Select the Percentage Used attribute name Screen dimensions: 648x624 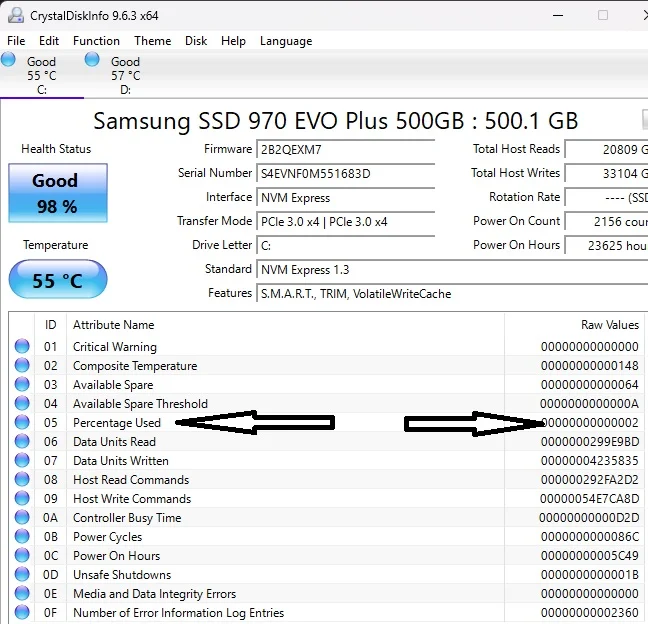[117, 423]
